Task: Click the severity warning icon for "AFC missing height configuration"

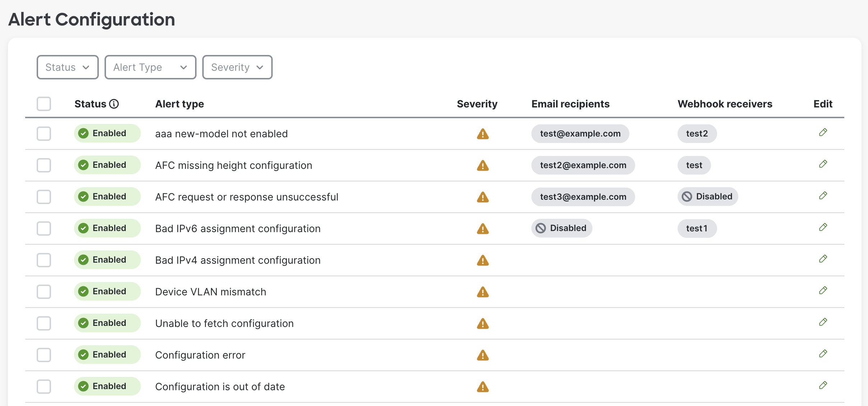Action: 483,165
